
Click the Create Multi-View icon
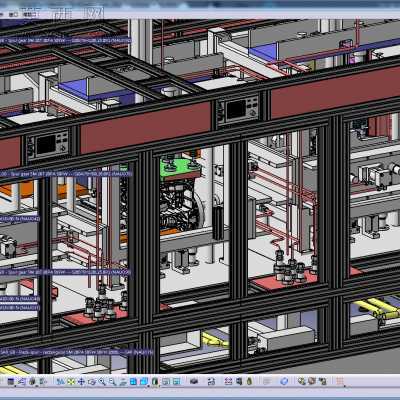click(x=133, y=382)
